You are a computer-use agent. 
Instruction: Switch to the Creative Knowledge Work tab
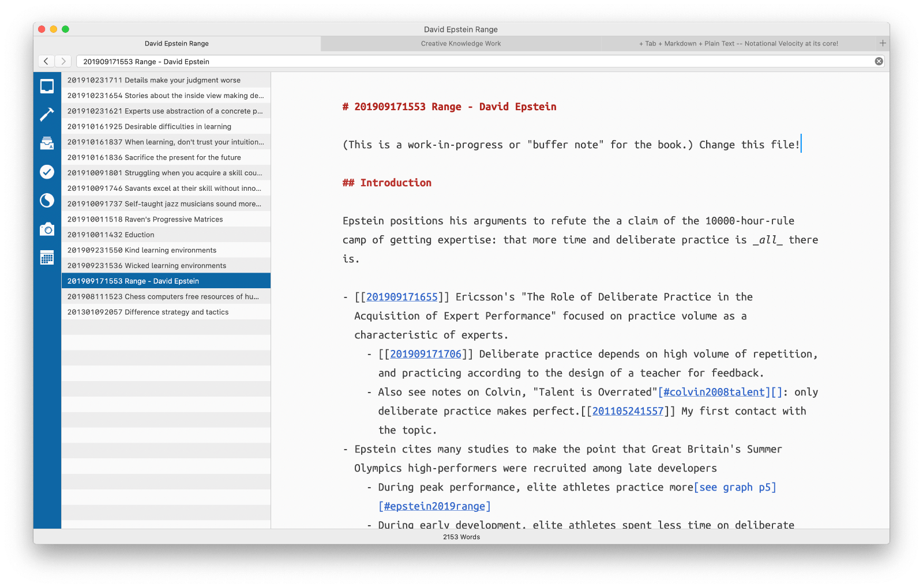(461, 43)
